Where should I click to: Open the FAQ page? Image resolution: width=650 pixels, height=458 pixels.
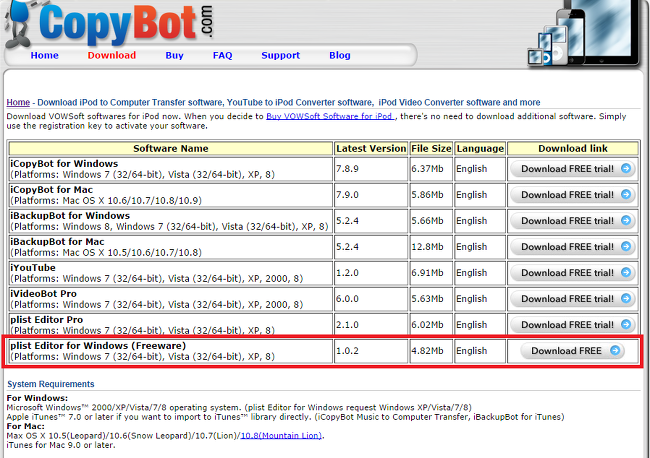[x=223, y=55]
